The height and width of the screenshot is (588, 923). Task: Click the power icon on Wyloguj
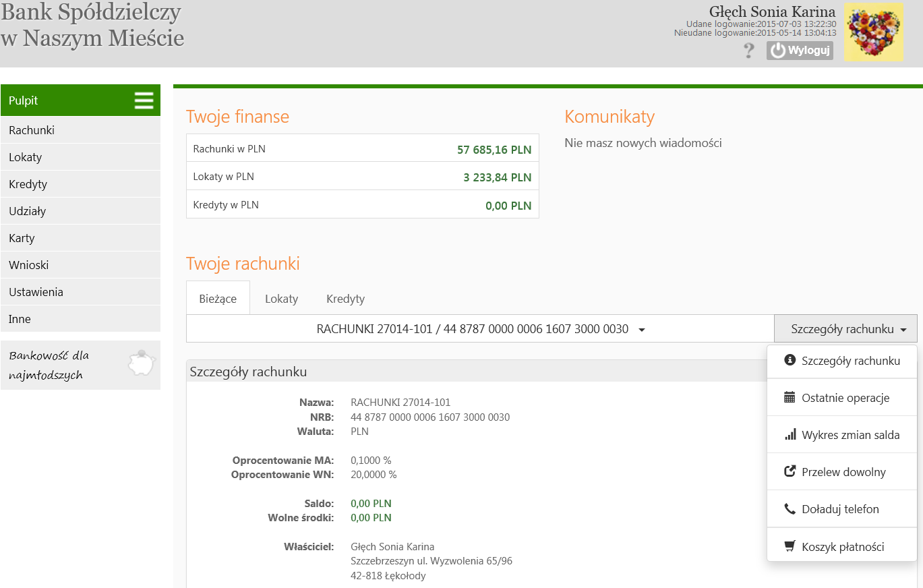click(x=778, y=51)
